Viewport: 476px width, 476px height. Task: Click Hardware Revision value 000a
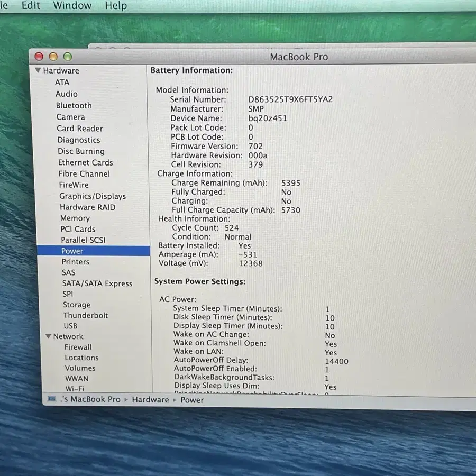(258, 155)
